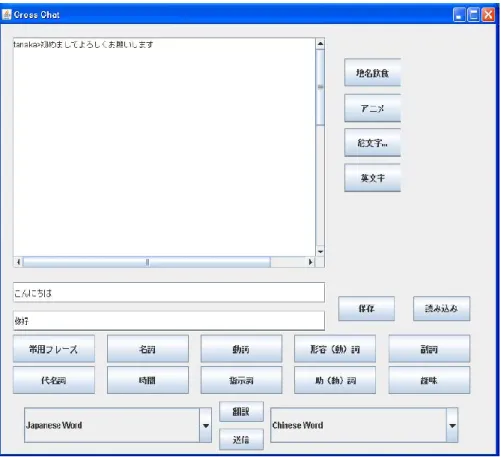Image resolution: width=501 pixels, height=457 pixels.
Task: Send the message with 送信 button
Action: click(x=241, y=440)
